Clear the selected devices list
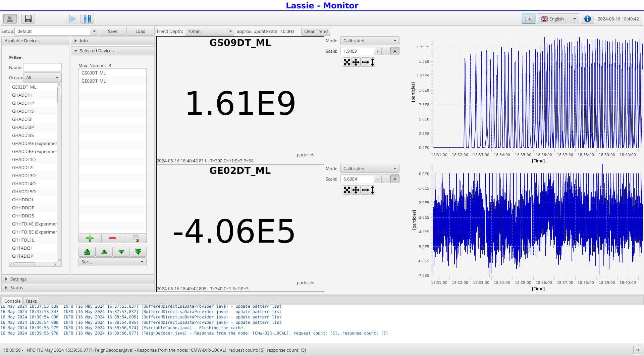644x356 pixels. (135, 238)
